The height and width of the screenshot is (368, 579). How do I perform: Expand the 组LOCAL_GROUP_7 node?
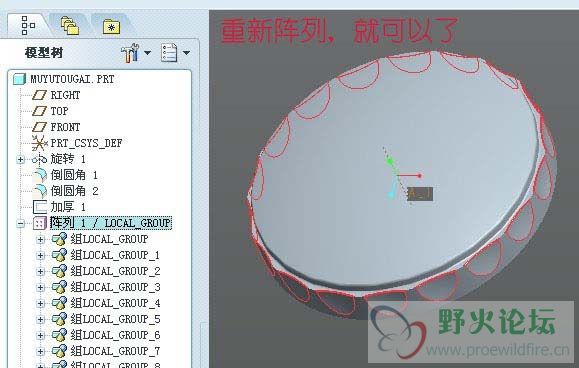(41, 351)
